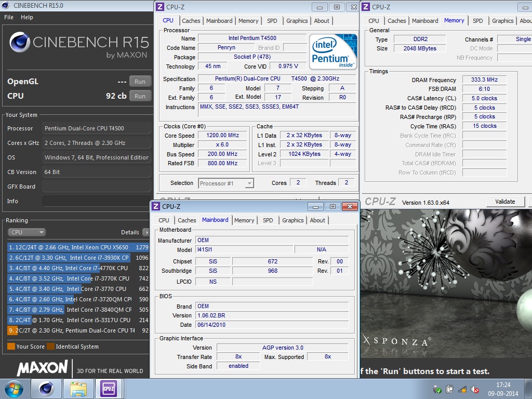Select Caches tab in Mainboard window
Image resolution: width=532 pixels, height=399 pixels.
point(187,220)
